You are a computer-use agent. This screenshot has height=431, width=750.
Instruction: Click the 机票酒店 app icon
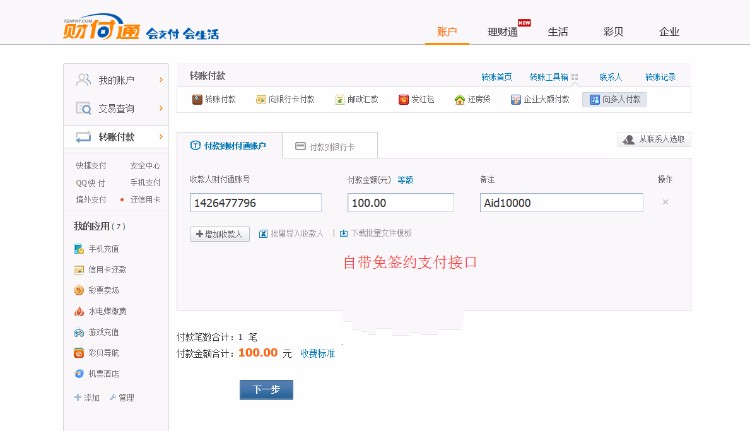pos(79,374)
